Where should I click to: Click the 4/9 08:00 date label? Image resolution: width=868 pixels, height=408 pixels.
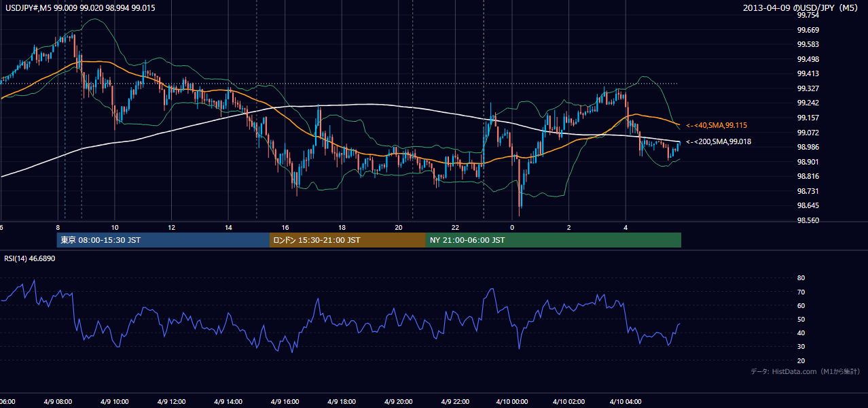tap(57, 402)
